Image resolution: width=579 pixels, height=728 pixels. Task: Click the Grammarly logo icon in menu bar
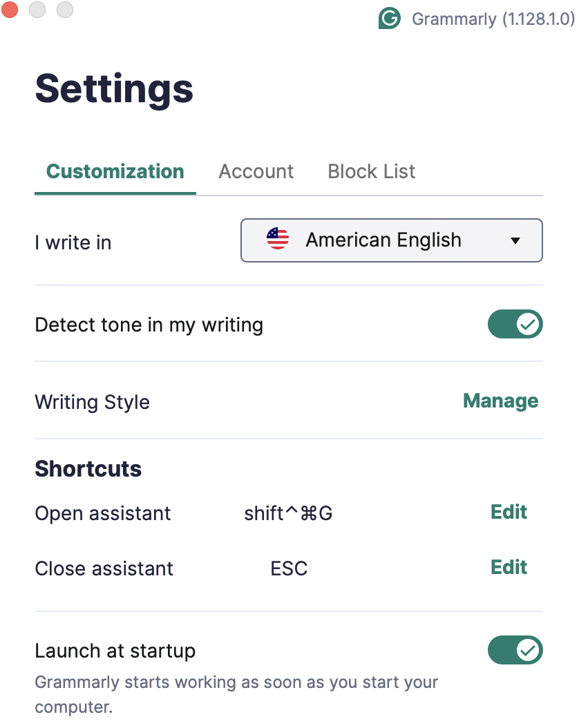[389, 18]
